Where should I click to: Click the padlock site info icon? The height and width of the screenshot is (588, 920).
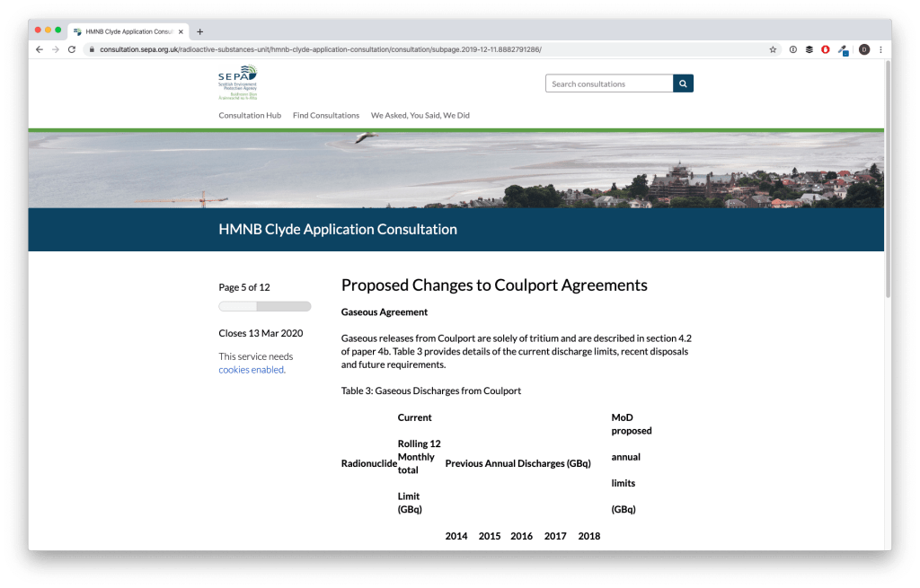pyautogui.click(x=92, y=50)
